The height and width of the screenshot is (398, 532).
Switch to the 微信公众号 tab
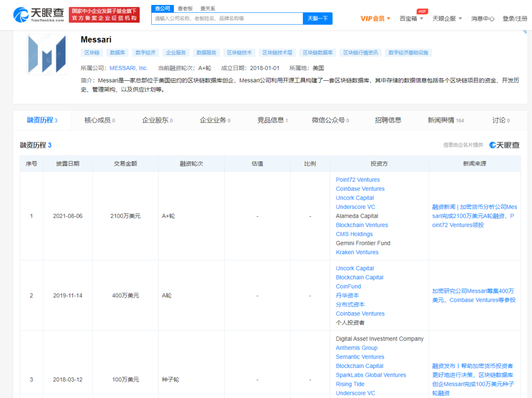tap(330, 120)
